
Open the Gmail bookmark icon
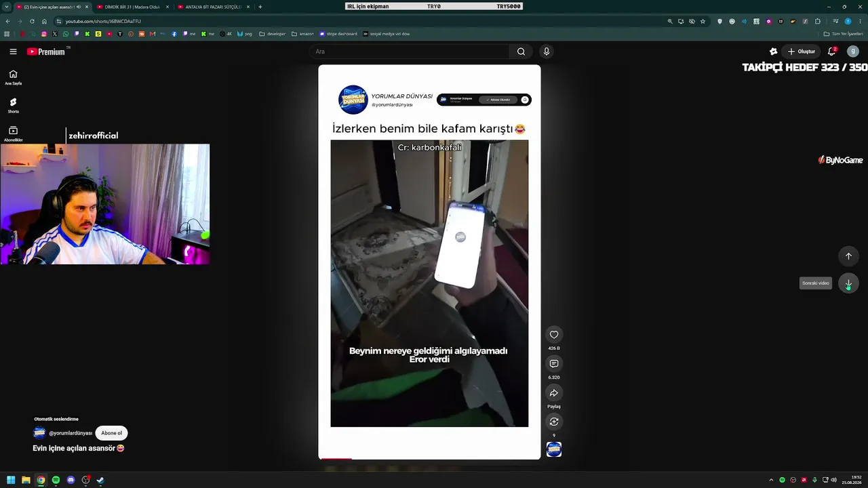153,34
